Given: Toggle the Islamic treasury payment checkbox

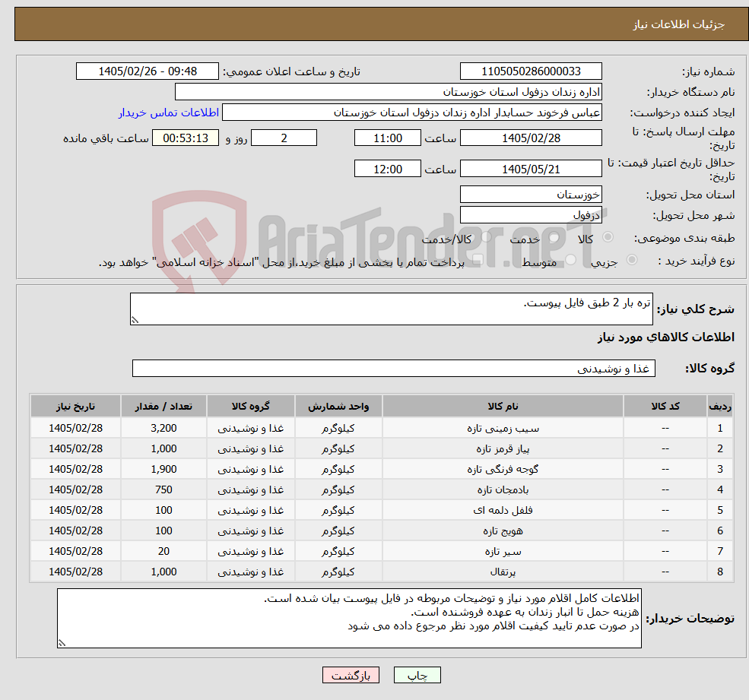Looking at the screenshot, I should [x=478, y=260].
